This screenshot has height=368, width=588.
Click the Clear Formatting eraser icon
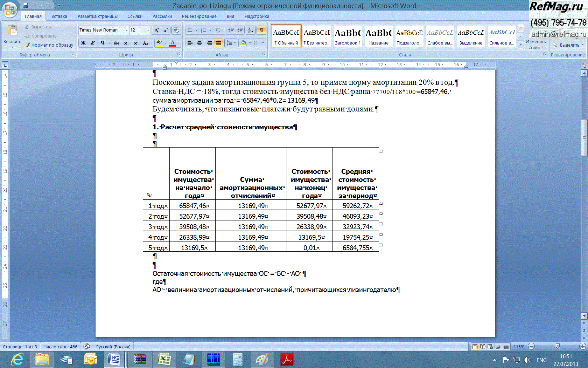coord(176,30)
